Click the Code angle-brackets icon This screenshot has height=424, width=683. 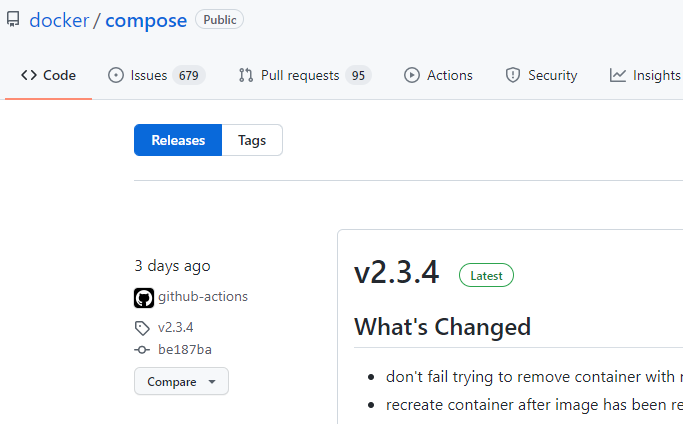(x=29, y=75)
